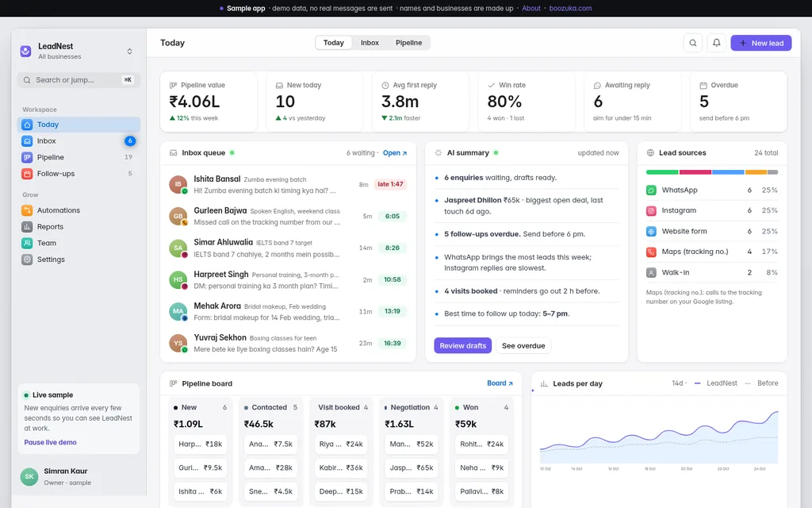Switch to the Inbox tab
The image size is (812, 508).
coord(370,43)
